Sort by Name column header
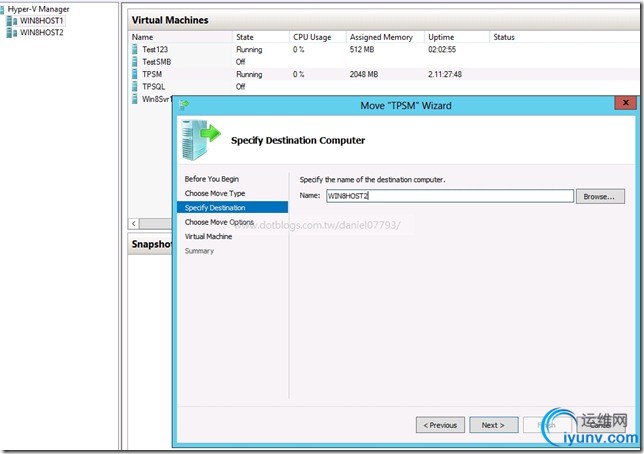644x454 pixels. point(181,37)
